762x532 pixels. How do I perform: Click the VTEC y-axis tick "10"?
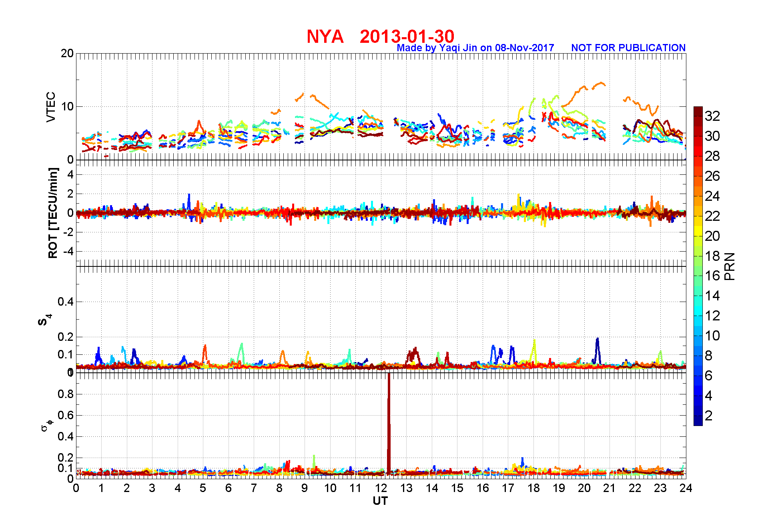67,106
